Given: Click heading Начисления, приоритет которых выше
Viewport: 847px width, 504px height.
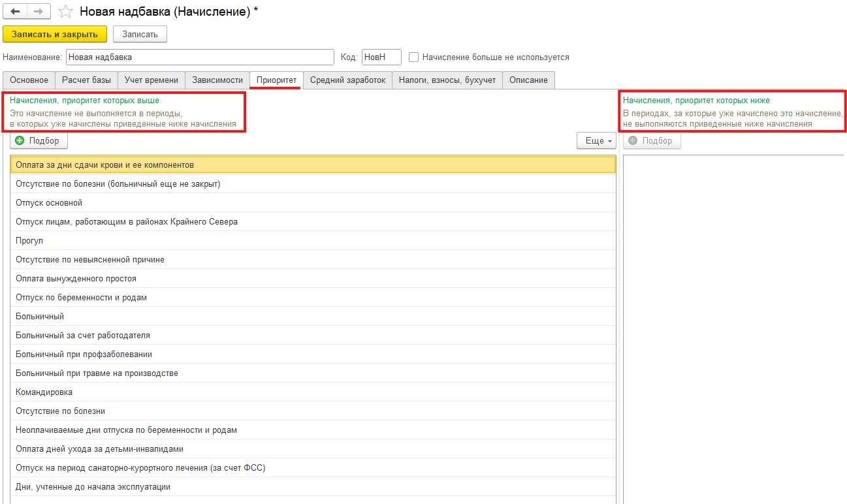Looking at the screenshot, I should coord(84,101).
